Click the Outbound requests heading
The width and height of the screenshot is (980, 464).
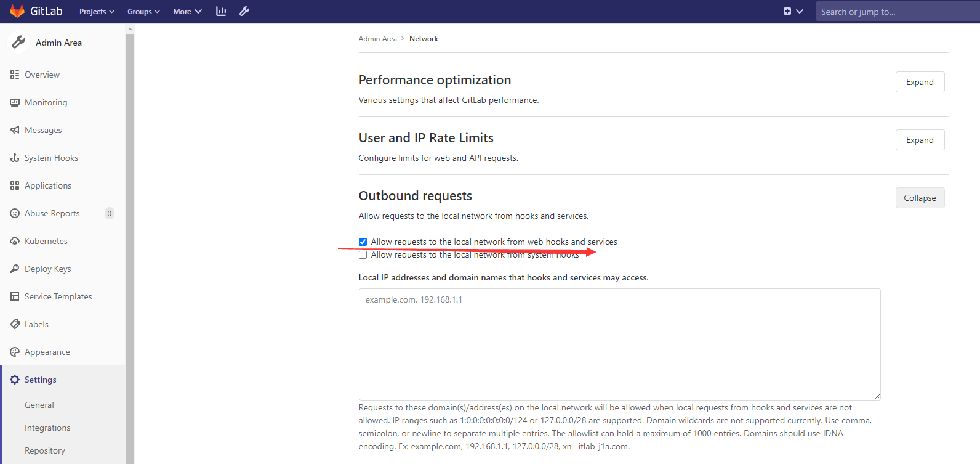pos(415,196)
